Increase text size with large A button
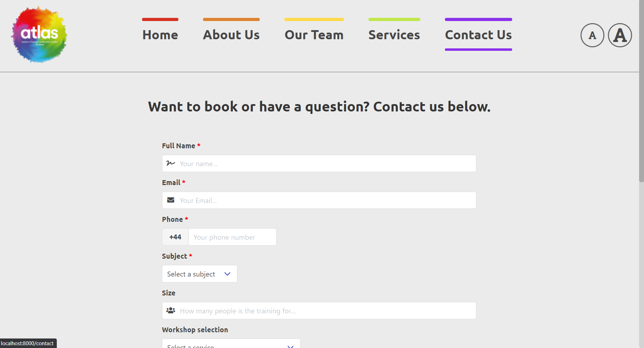Image resolution: width=644 pixels, height=348 pixels. (620, 35)
